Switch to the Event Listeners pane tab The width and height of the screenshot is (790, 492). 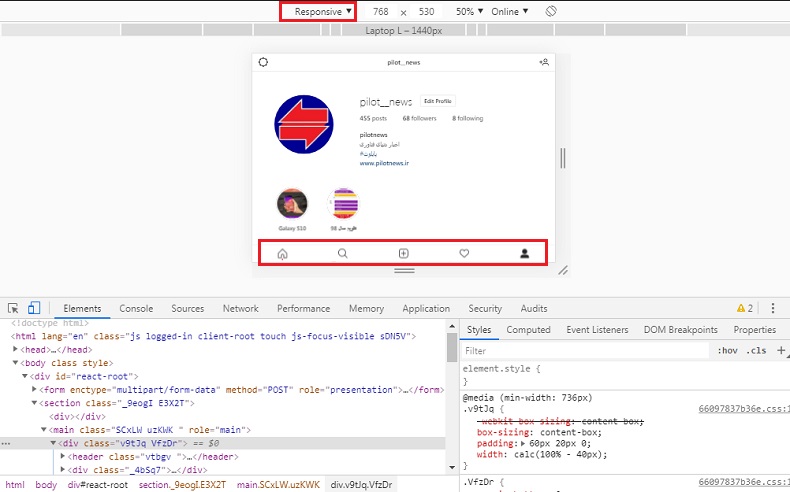coord(597,330)
